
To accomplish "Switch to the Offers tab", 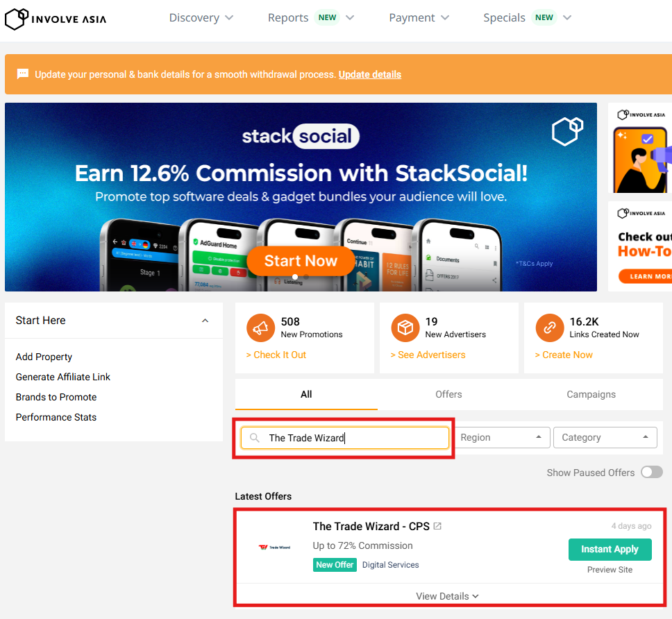I will pyautogui.click(x=448, y=394).
